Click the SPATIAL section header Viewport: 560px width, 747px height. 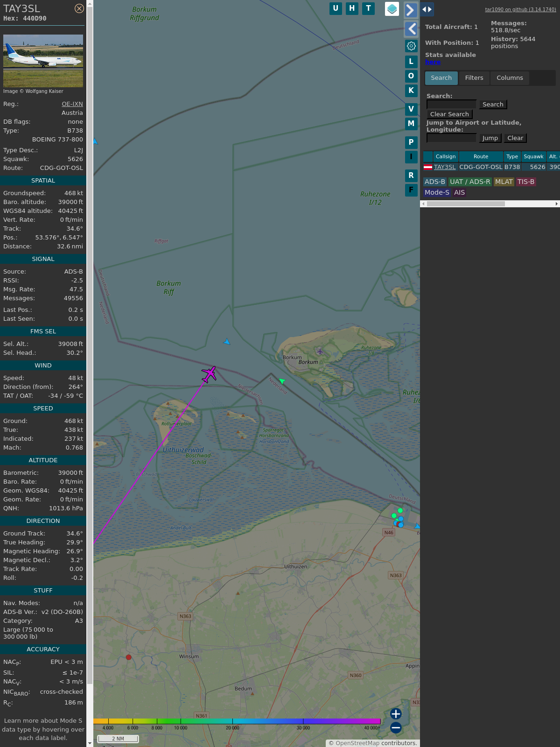(43, 181)
